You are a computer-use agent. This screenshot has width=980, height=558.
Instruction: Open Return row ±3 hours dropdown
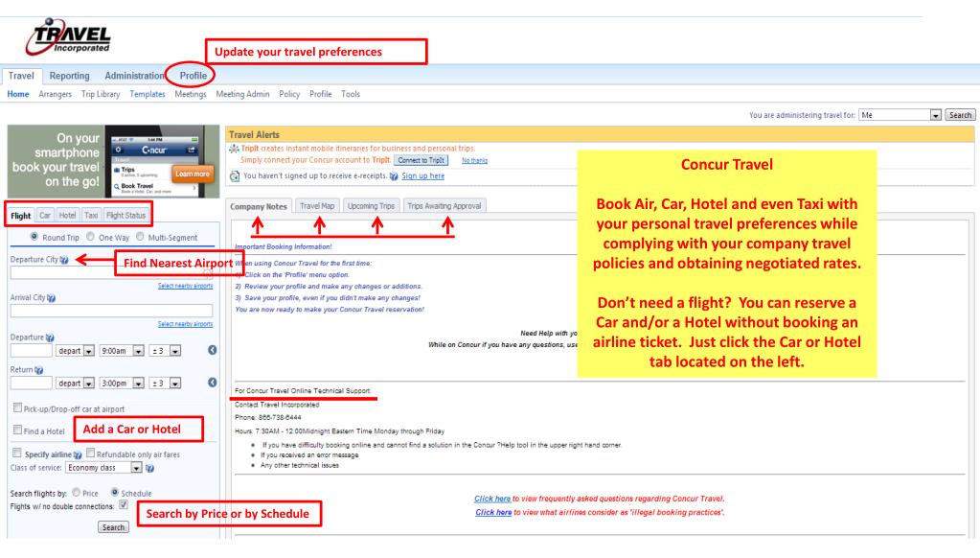[x=166, y=383]
